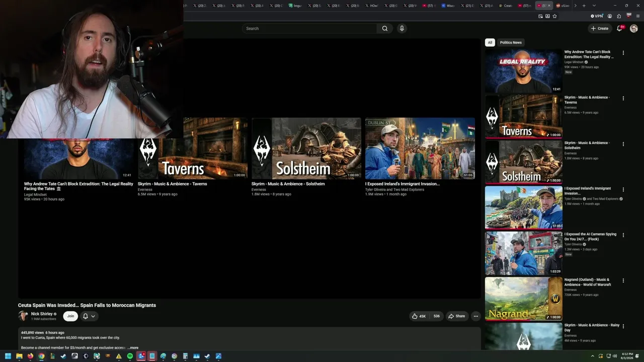644x362 pixels.
Task: Focus the YouTube Search field
Action: tap(310, 29)
